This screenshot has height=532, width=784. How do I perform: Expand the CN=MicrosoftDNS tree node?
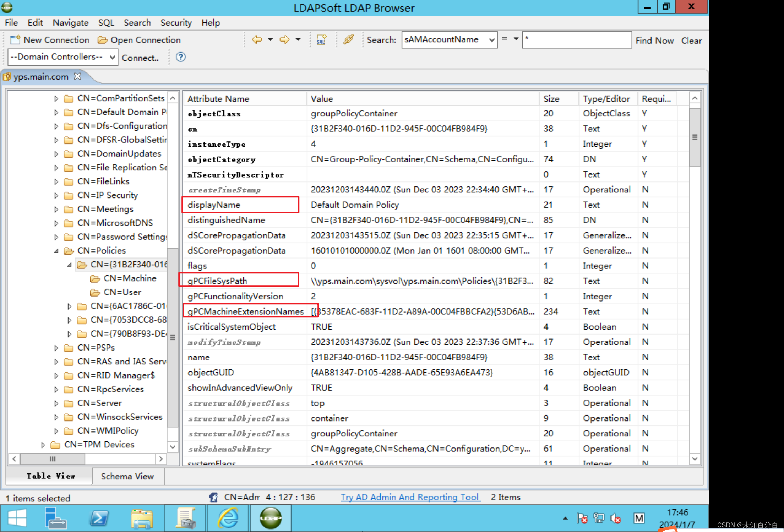pos(56,223)
